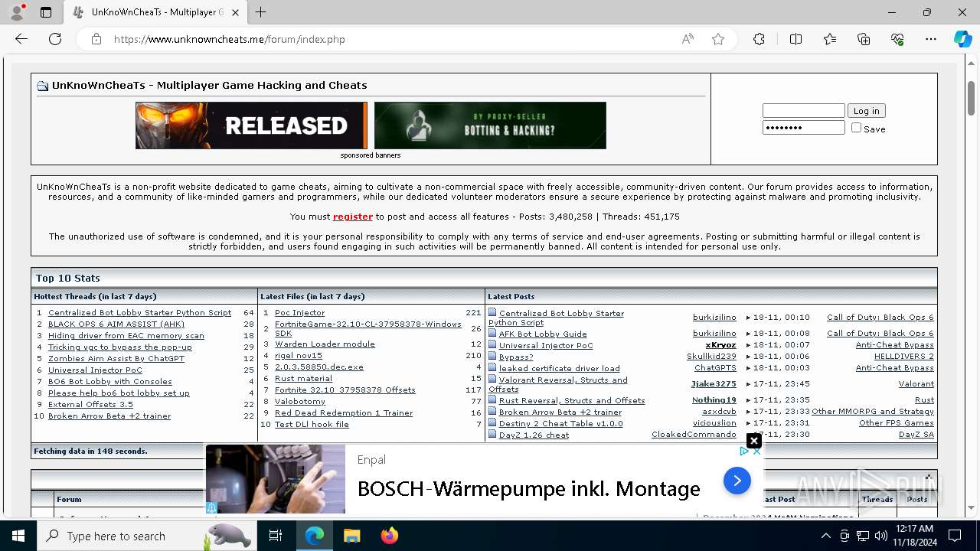Open the Favorites list icon
The height and width of the screenshot is (551, 980).
point(830,39)
